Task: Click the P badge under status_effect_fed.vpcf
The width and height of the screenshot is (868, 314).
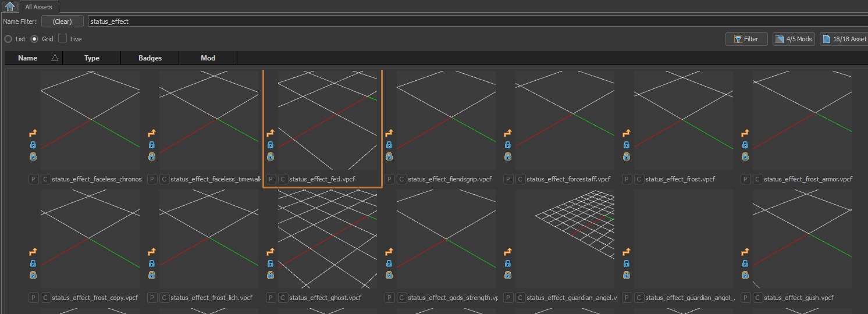Action: [271, 179]
